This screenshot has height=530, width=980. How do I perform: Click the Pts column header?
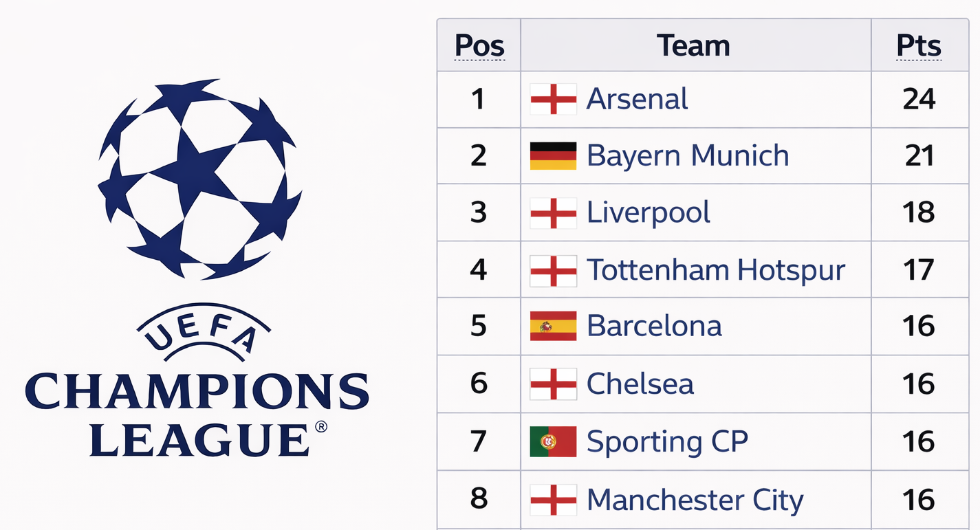pyautogui.click(x=919, y=46)
